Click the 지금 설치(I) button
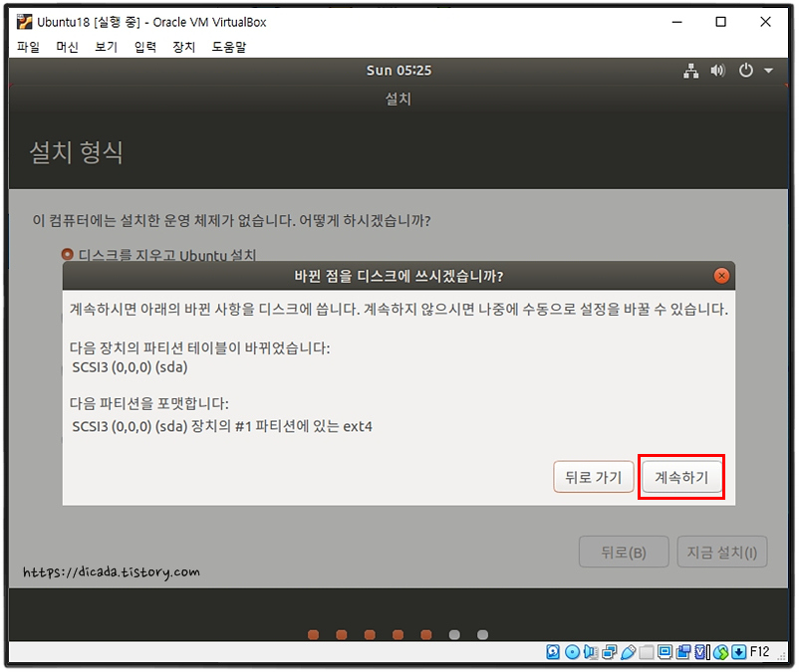This screenshot has height=672, width=799. [722, 552]
